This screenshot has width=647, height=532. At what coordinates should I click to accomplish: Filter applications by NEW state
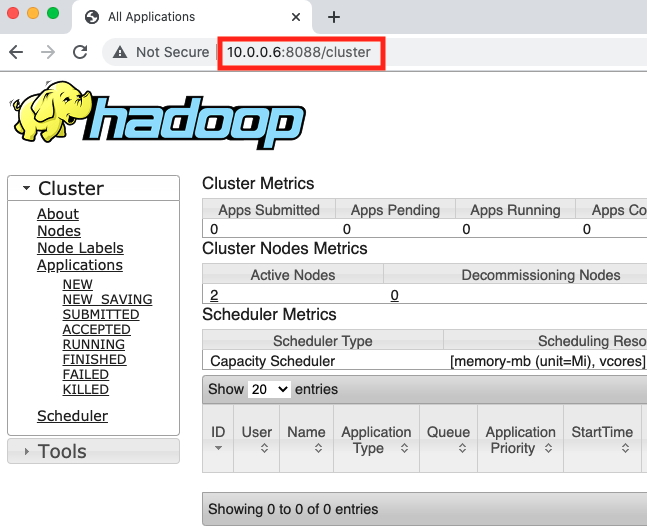click(x=78, y=284)
